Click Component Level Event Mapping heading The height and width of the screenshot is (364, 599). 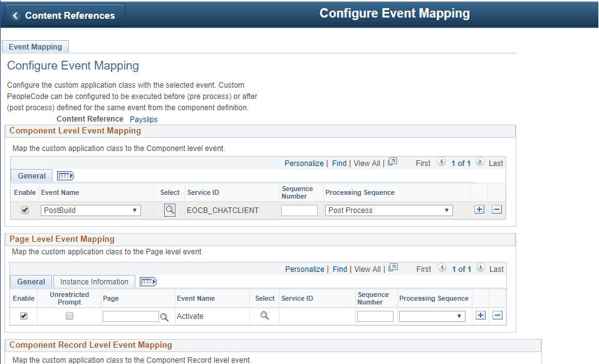point(75,131)
